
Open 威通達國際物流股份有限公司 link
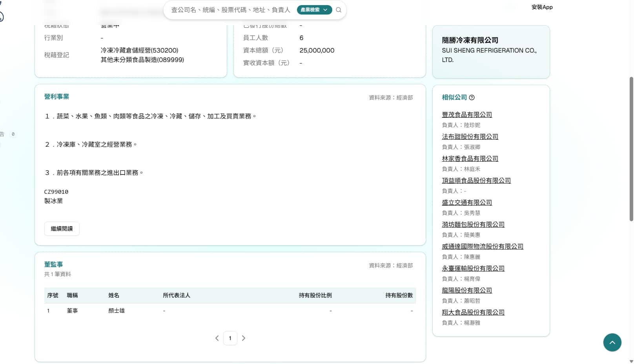point(483,246)
